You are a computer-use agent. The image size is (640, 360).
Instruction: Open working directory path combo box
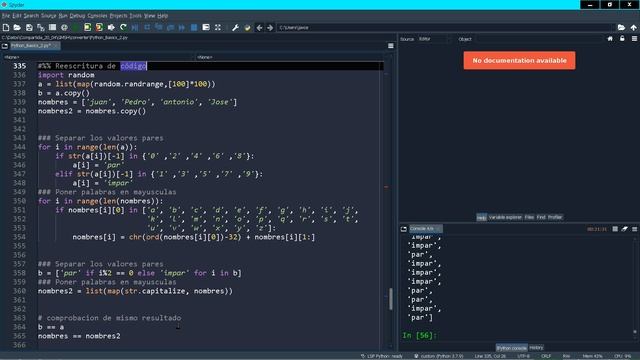click(446, 27)
